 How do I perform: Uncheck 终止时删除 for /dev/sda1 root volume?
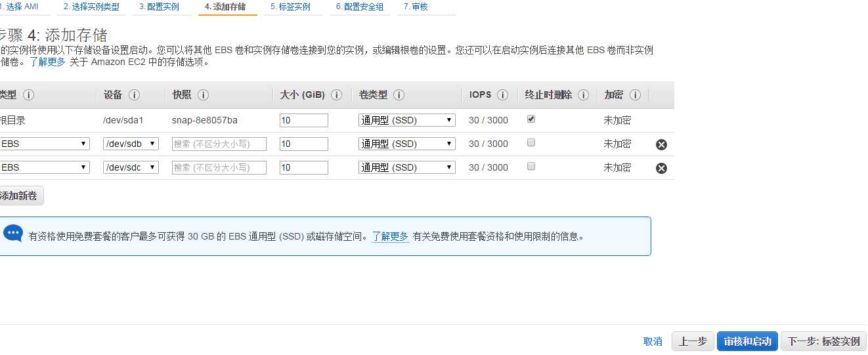pos(531,119)
